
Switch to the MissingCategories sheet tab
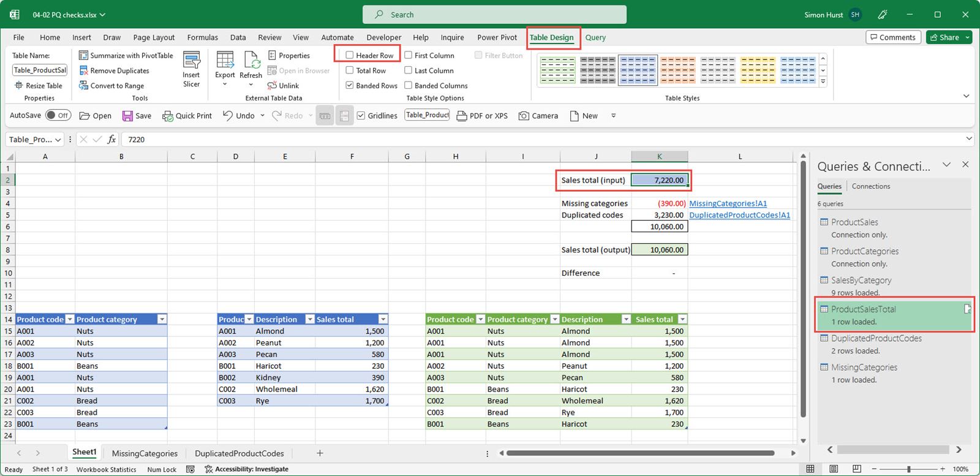click(x=145, y=453)
